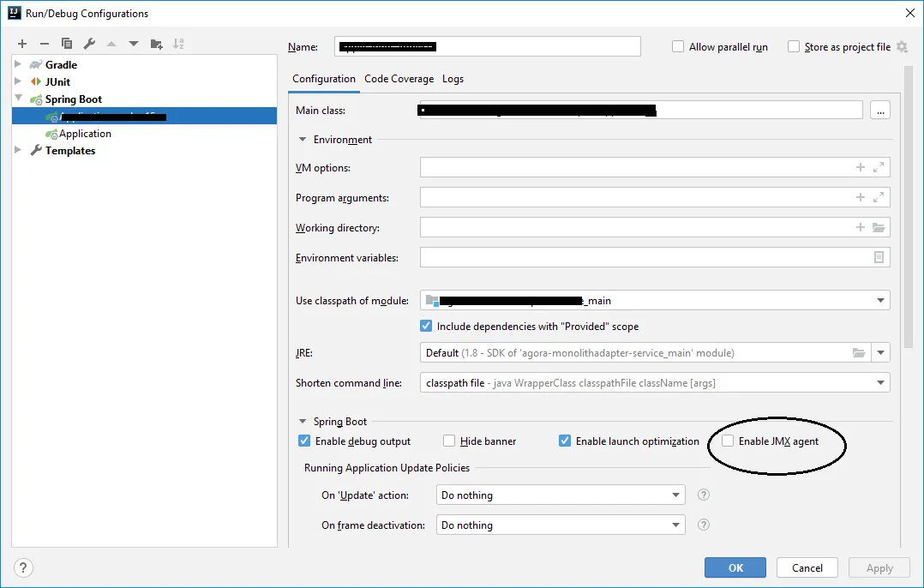
Task: Switch to the Code Coverage tab
Action: point(399,78)
